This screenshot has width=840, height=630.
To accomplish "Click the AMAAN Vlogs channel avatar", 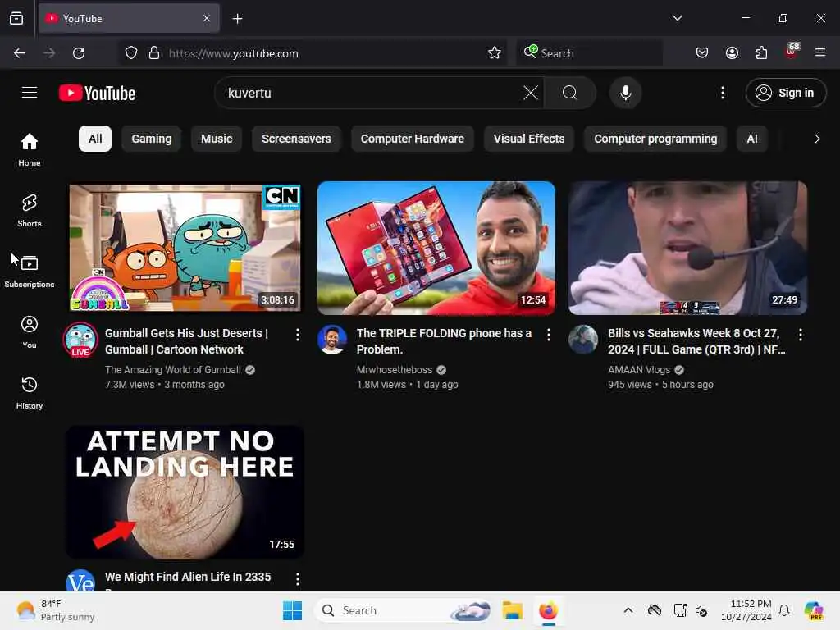I will pyautogui.click(x=583, y=340).
